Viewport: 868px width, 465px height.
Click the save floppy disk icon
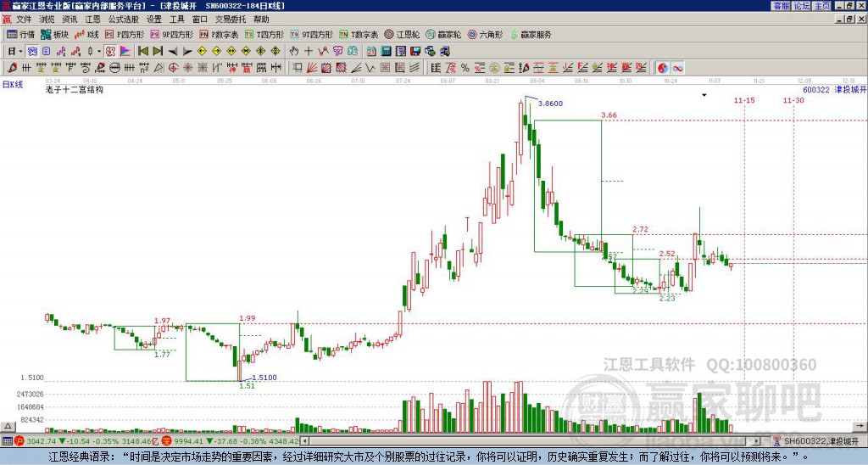click(x=415, y=52)
